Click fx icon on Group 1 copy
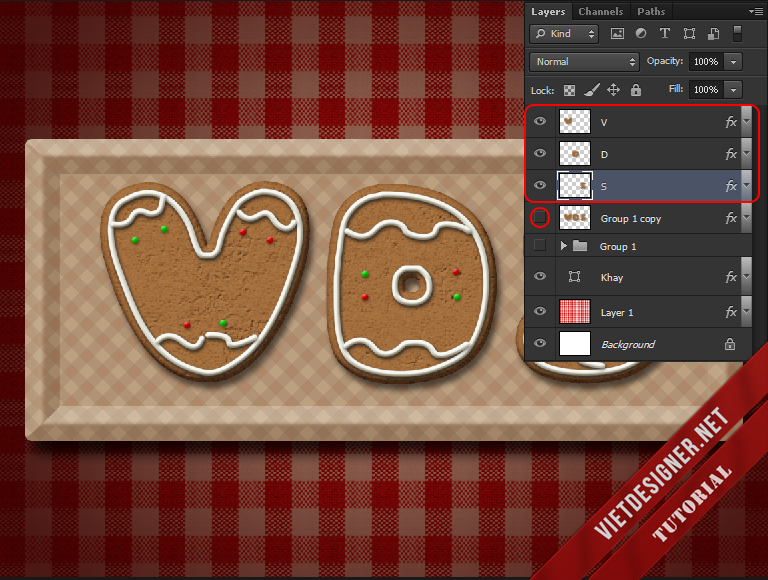 pyautogui.click(x=731, y=218)
